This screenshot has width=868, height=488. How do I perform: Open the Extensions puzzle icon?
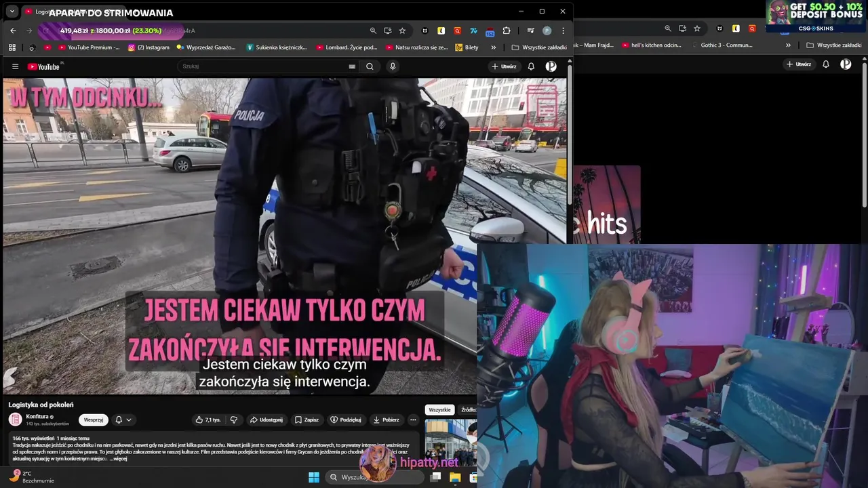(507, 30)
